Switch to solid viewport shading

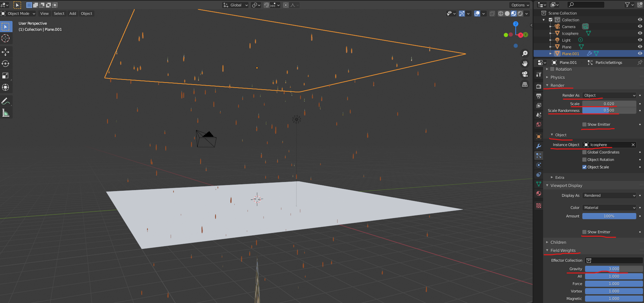click(x=507, y=14)
